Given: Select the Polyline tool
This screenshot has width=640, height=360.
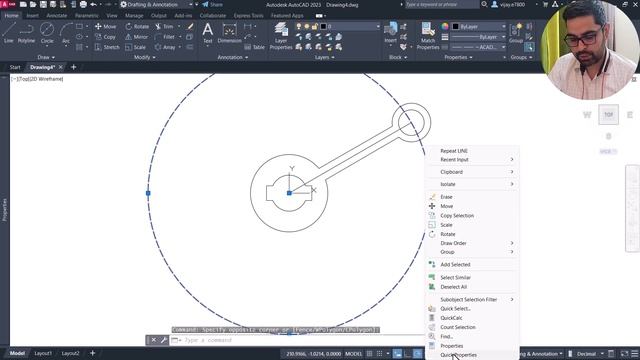Looking at the screenshot, I should [x=26, y=33].
